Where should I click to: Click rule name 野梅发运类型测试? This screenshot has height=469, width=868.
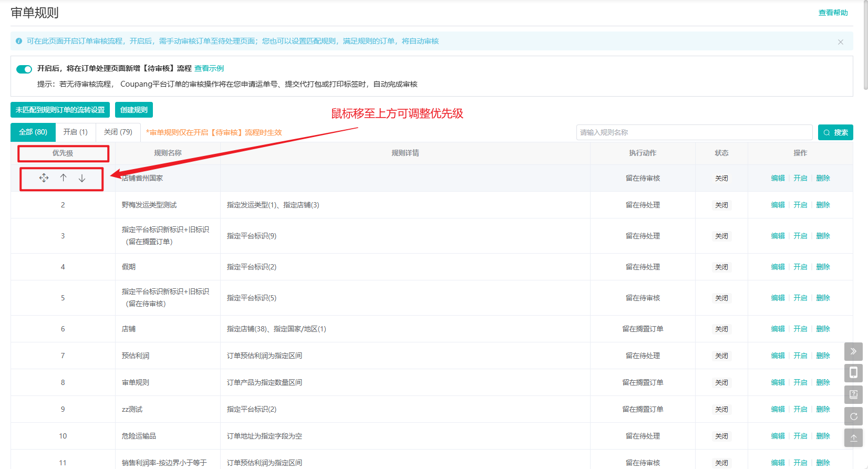point(149,205)
